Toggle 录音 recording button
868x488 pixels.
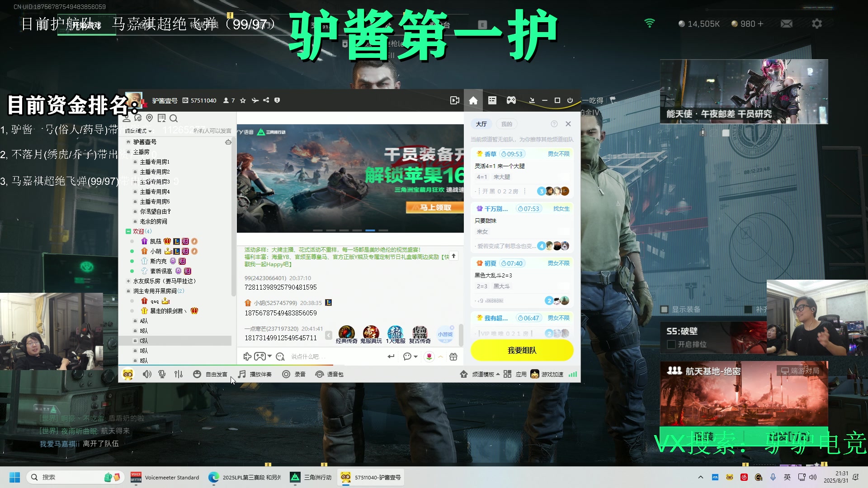[294, 374]
